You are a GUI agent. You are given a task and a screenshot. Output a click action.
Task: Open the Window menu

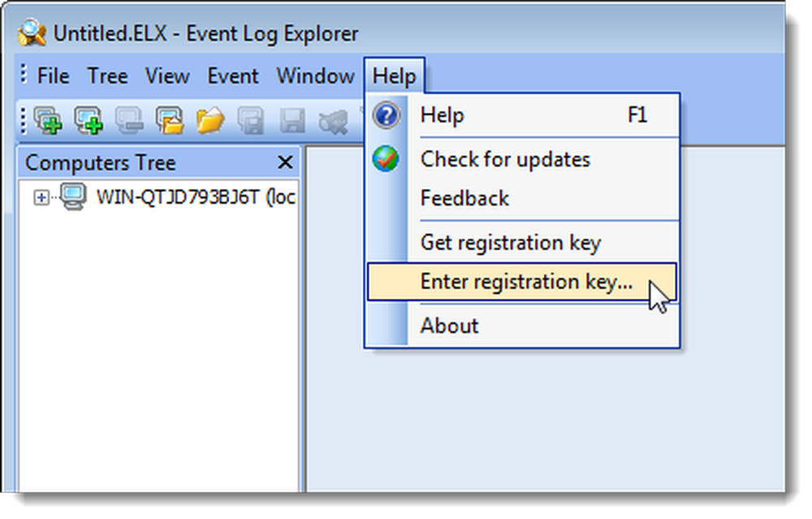[x=315, y=76]
